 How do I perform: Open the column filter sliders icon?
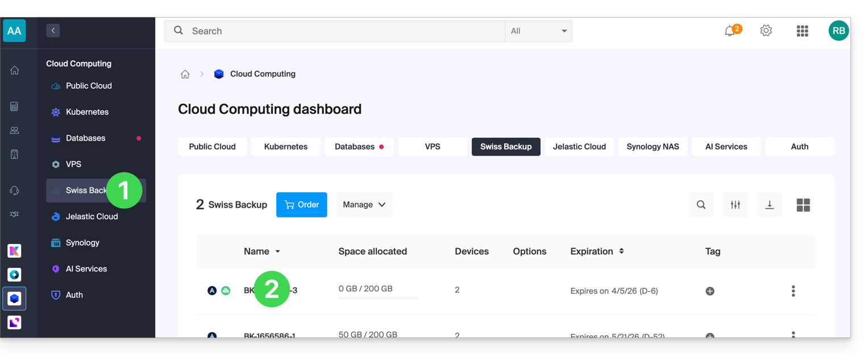click(x=735, y=205)
